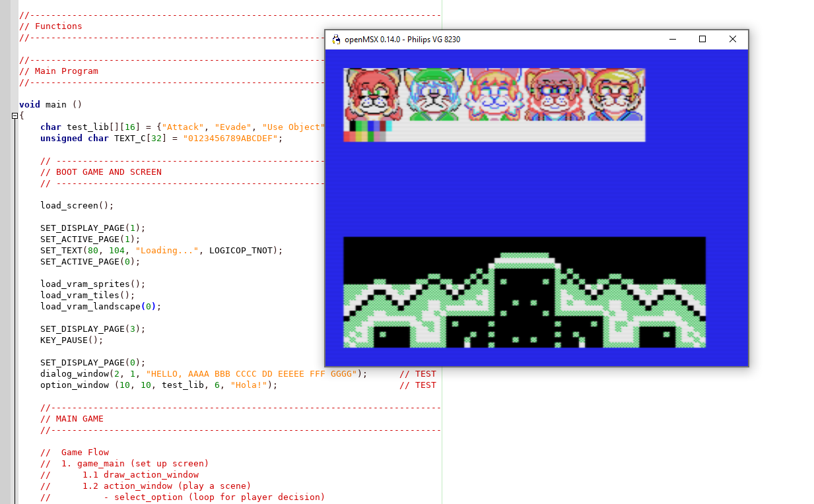Click the '1. game_main (set up screen)' comment
814x504 pixels.
coord(135,463)
